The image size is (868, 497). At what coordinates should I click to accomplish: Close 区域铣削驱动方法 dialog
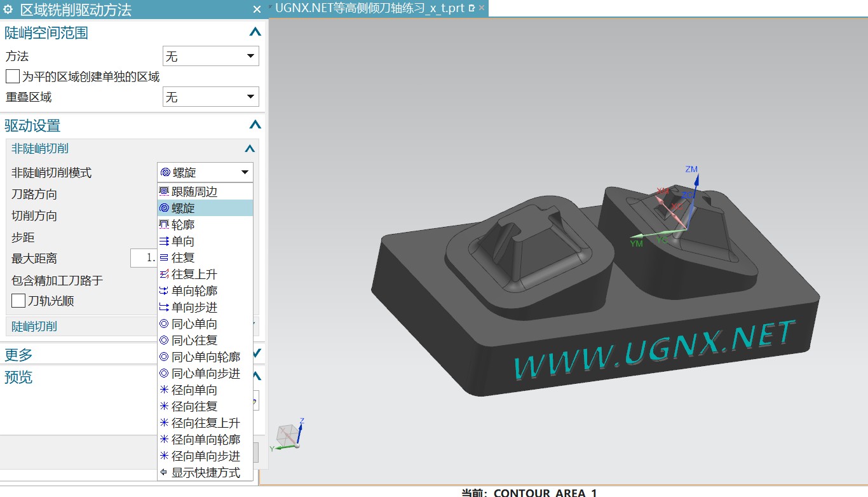[x=257, y=9]
